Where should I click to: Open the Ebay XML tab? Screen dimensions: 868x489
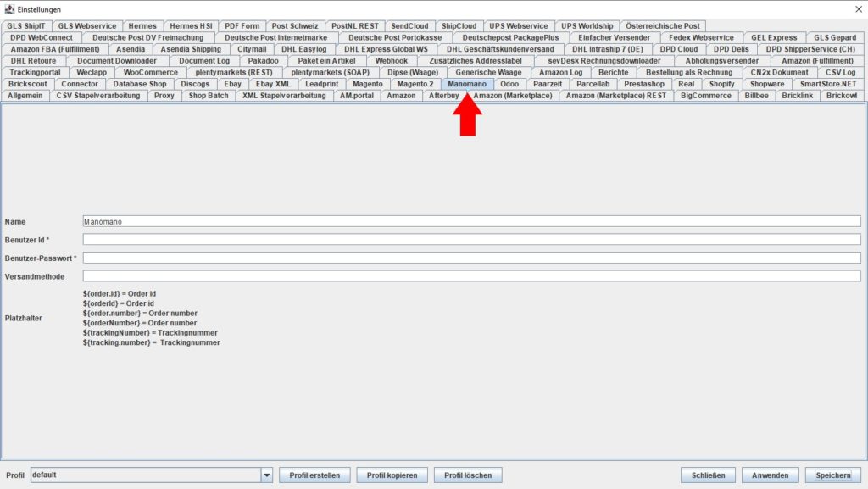point(273,84)
